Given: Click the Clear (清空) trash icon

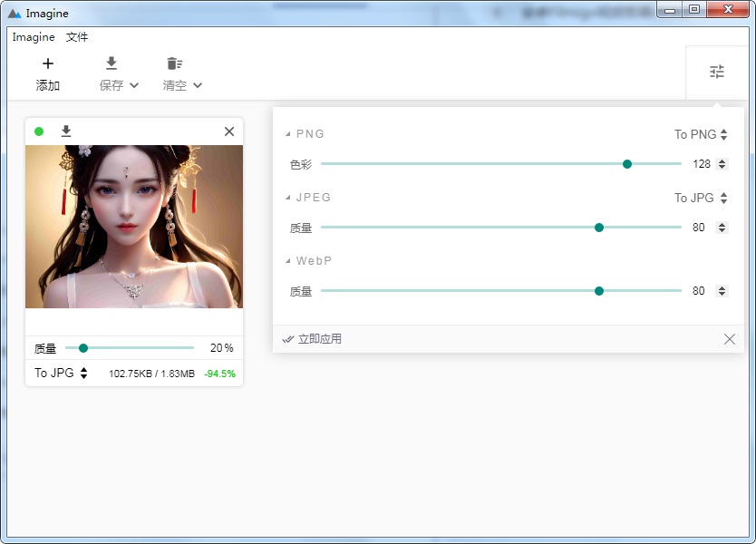Looking at the screenshot, I should tap(174, 63).
